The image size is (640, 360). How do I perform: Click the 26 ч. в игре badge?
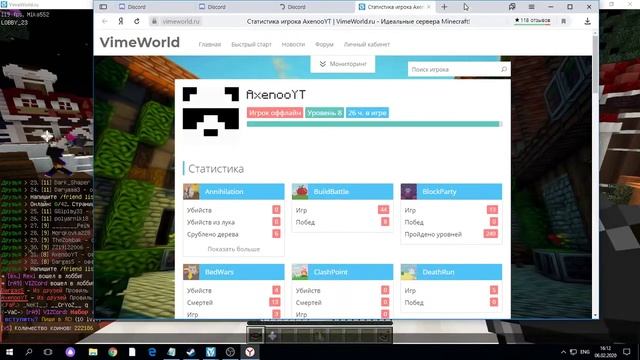[367, 113]
